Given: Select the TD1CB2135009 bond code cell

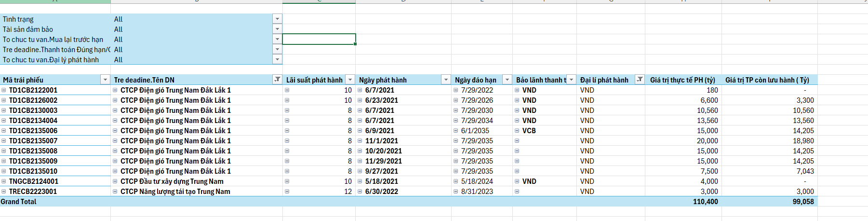Looking at the screenshot, I should (x=55, y=161).
